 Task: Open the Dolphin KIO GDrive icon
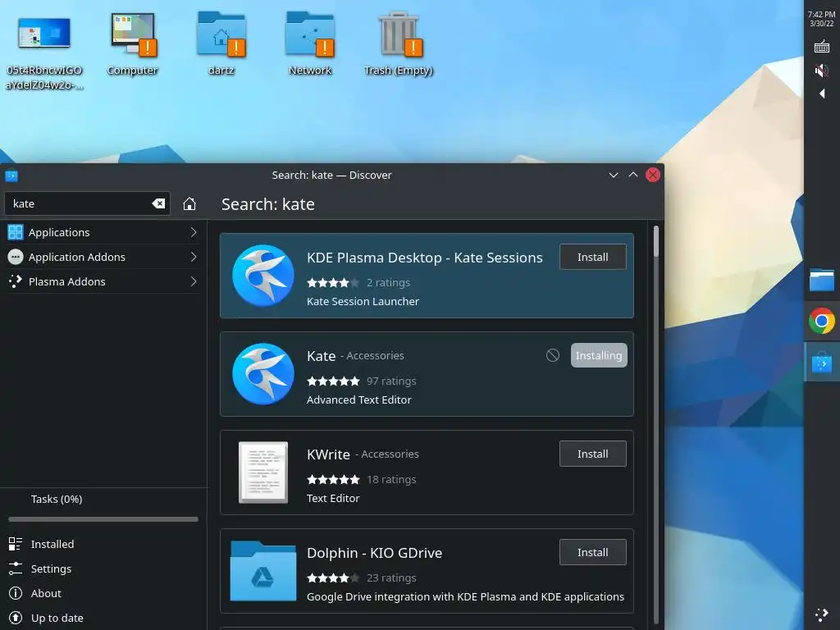[263, 571]
